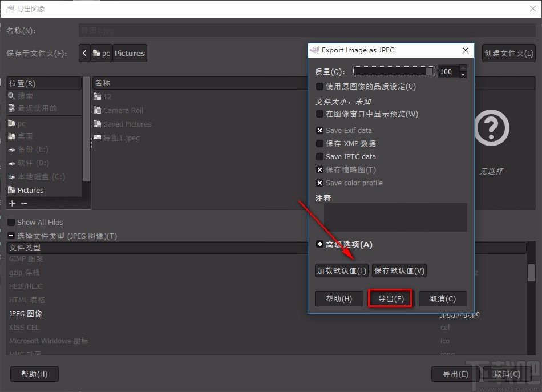Toggle Save color profile checkbox
542x392 pixels.
(x=319, y=183)
